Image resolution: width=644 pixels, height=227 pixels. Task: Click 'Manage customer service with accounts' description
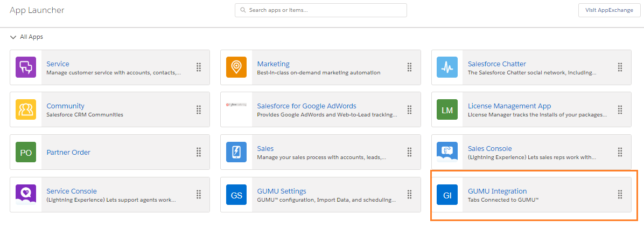[114, 73]
